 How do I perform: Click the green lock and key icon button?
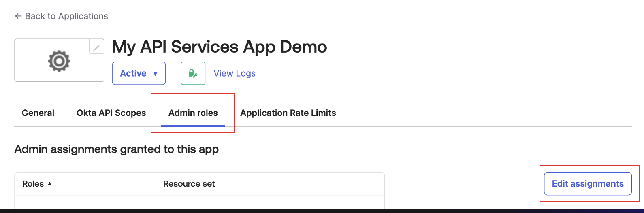(193, 73)
